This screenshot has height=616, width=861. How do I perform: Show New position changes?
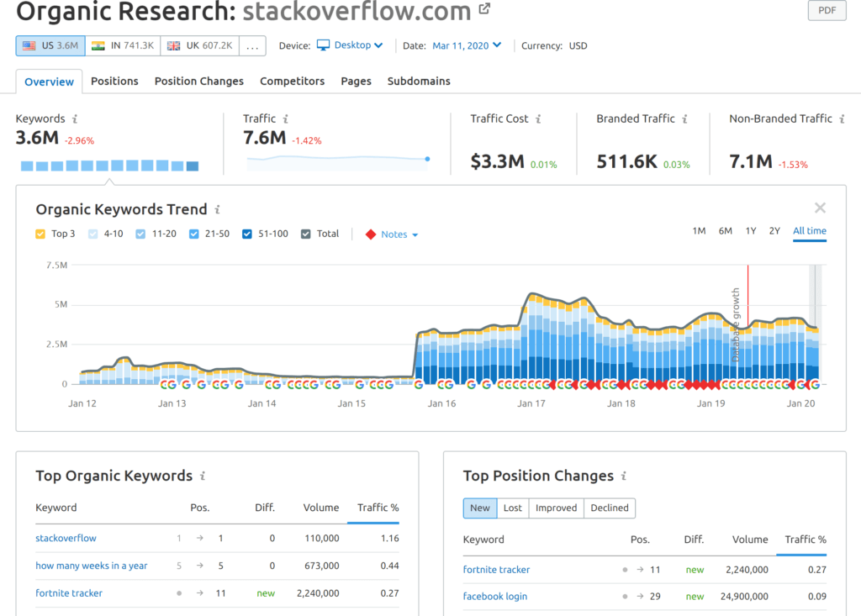coord(480,508)
